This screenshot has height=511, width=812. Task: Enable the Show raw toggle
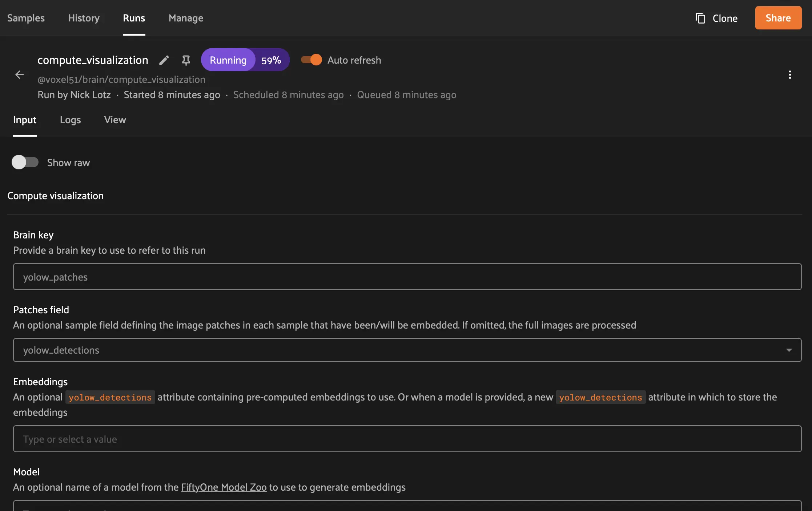coord(25,162)
